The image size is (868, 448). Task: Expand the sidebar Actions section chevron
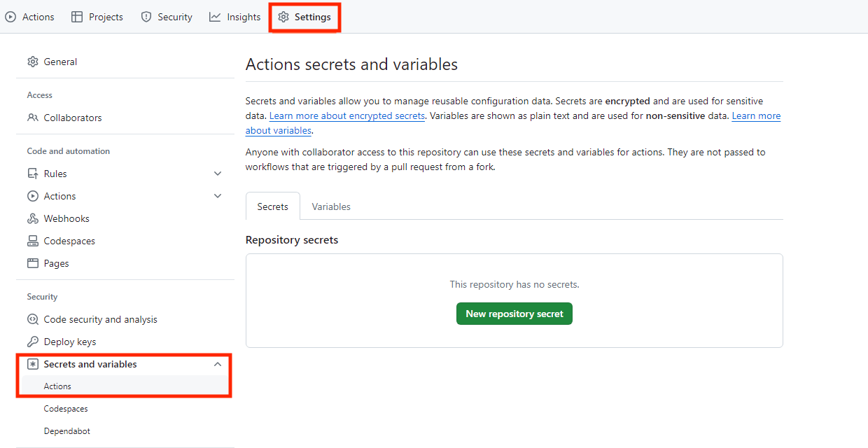coord(218,196)
